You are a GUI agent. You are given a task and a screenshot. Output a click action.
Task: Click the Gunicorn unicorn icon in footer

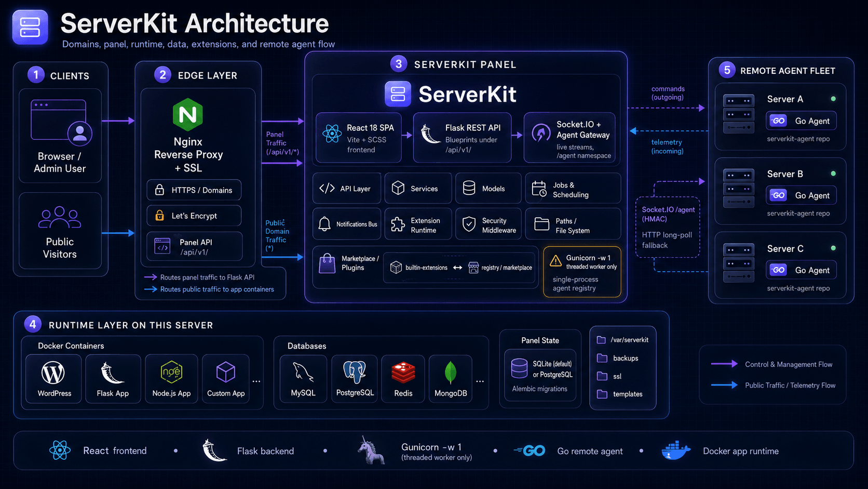[x=371, y=451]
